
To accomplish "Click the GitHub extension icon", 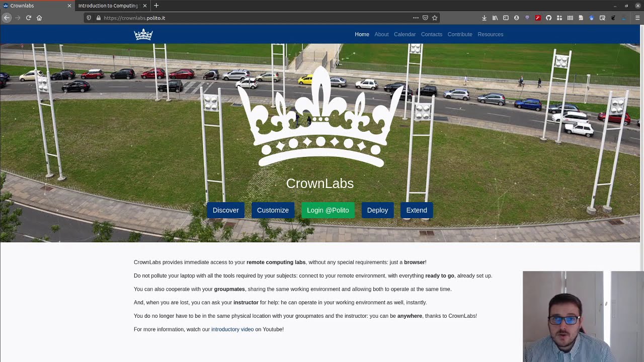I will coord(548,18).
